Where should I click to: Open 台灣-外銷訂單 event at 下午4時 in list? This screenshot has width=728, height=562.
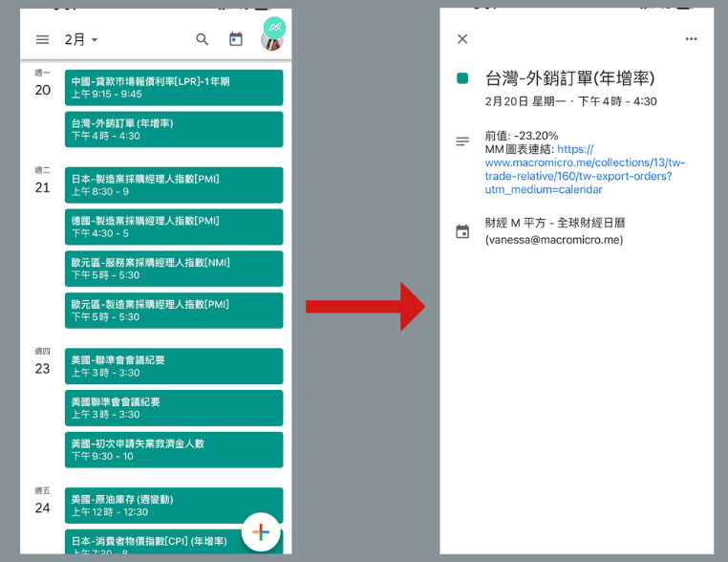(x=174, y=129)
